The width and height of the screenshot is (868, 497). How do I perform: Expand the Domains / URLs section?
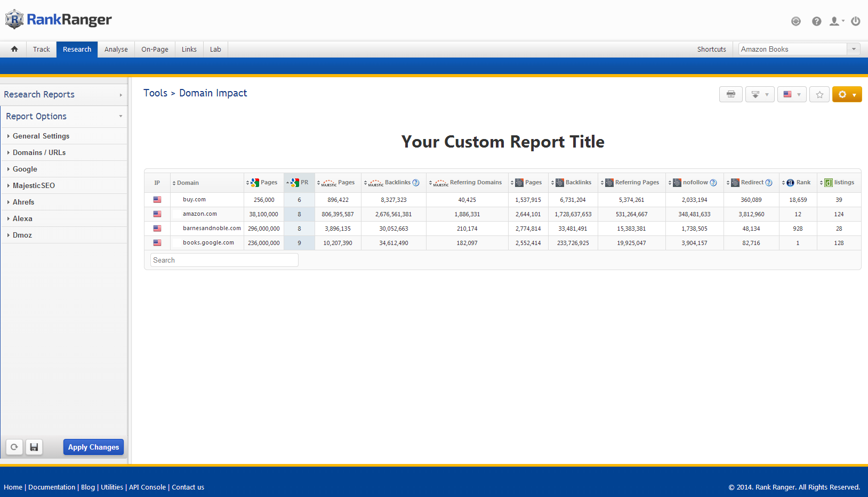click(x=39, y=152)
